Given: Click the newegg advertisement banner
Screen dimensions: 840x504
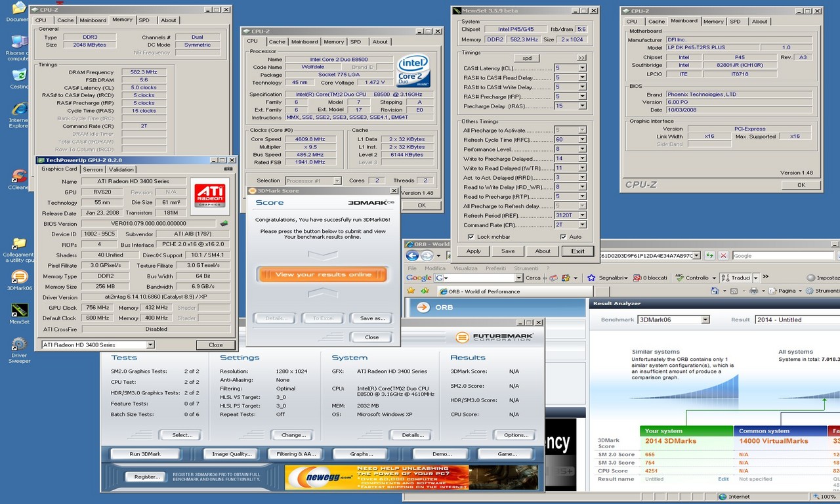Looking at the screenshot, I should (411, 477).
